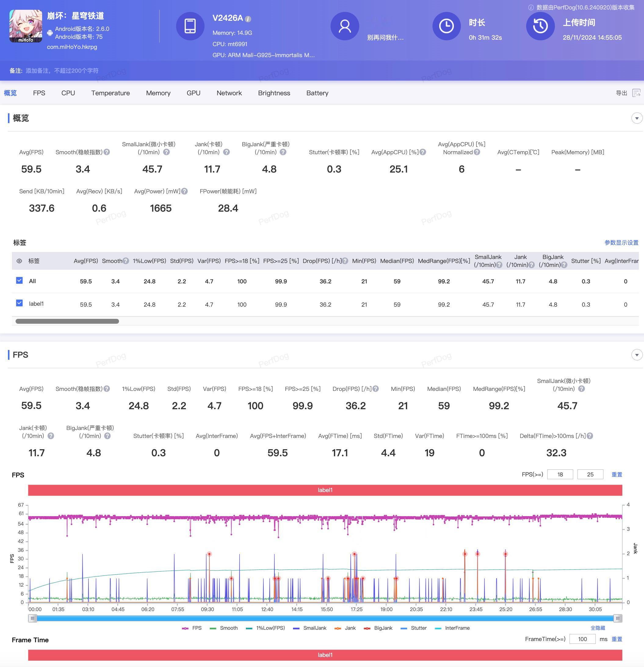This screenshot has width=644, height=667.
Task: Click the Honkai Star Rail game icon
Action: coord(26,26)
